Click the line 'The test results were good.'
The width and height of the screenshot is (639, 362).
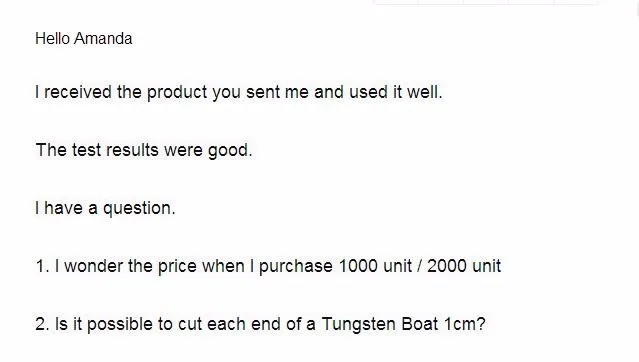pos(144,150)
